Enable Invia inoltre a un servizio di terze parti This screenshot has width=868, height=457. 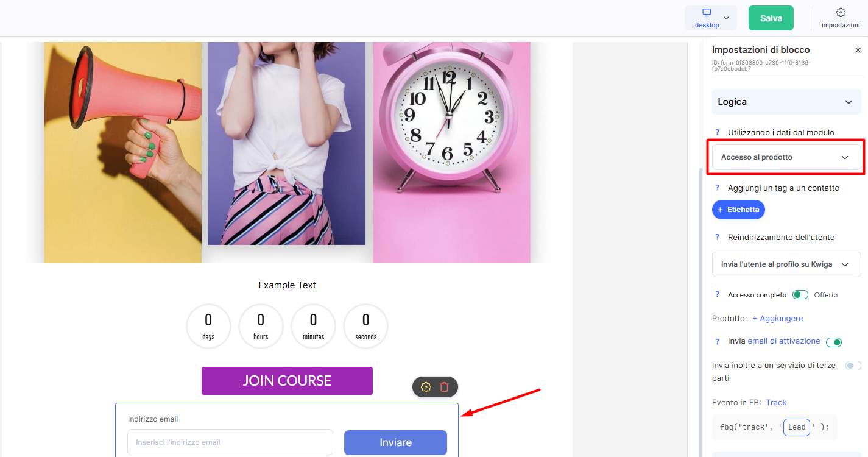point(853,366)
